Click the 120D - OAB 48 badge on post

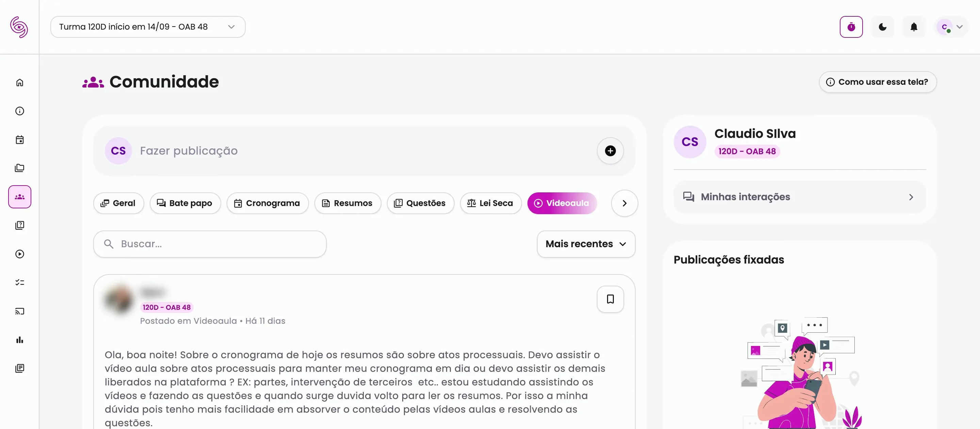(x=167, y=307)
